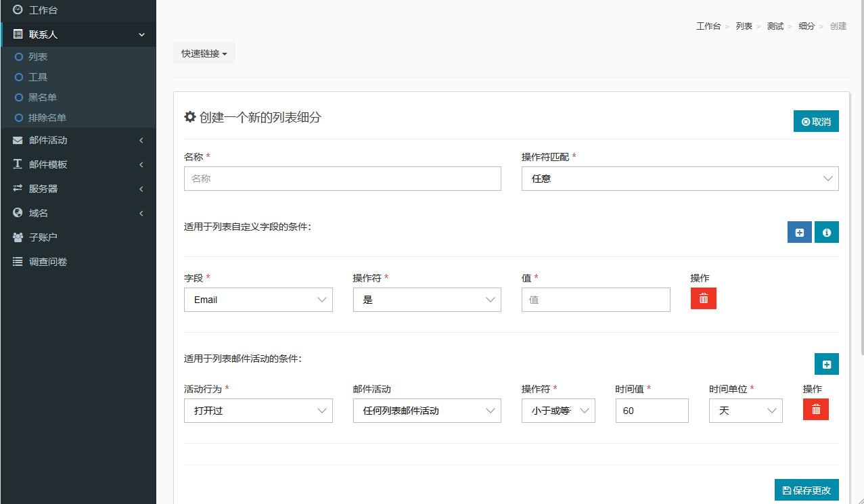
Task: Delete the mail activity condition row
Action: (816, 409)
